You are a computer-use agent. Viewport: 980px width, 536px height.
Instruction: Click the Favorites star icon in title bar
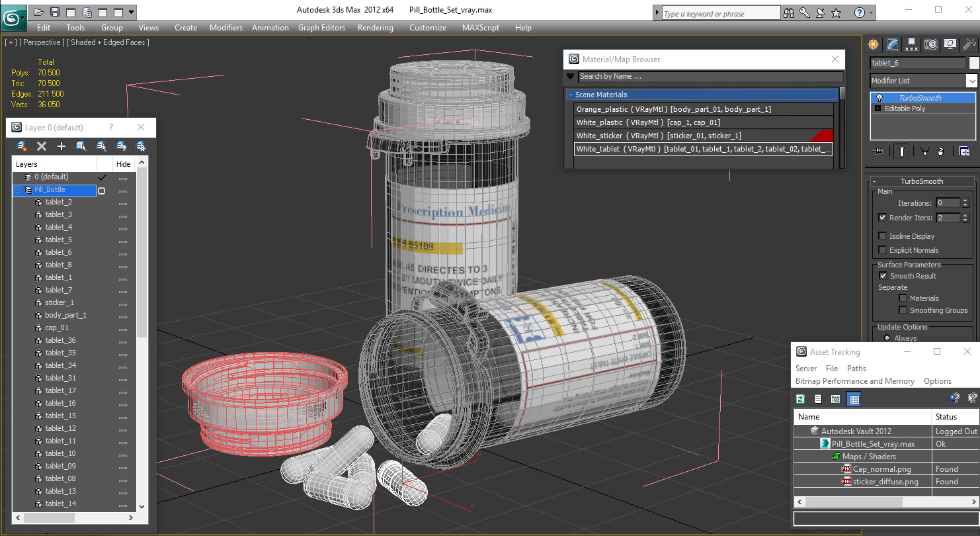coord(837,13)
